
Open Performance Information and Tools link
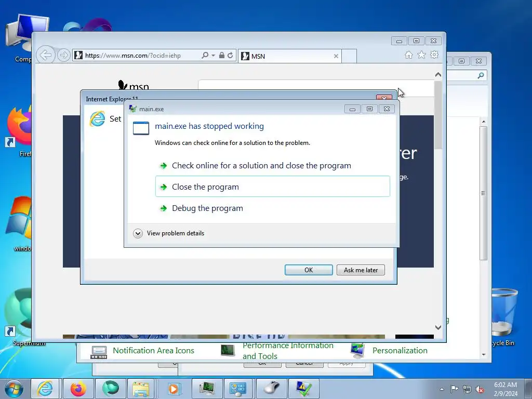tap(288, 351)
